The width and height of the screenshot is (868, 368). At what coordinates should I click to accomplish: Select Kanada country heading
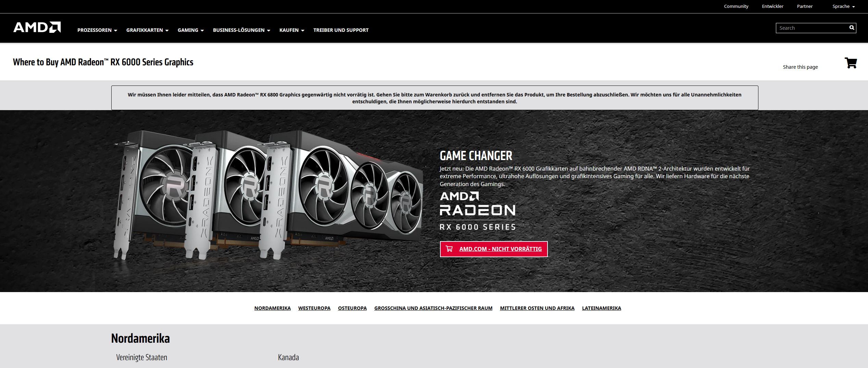click(288, 357)
